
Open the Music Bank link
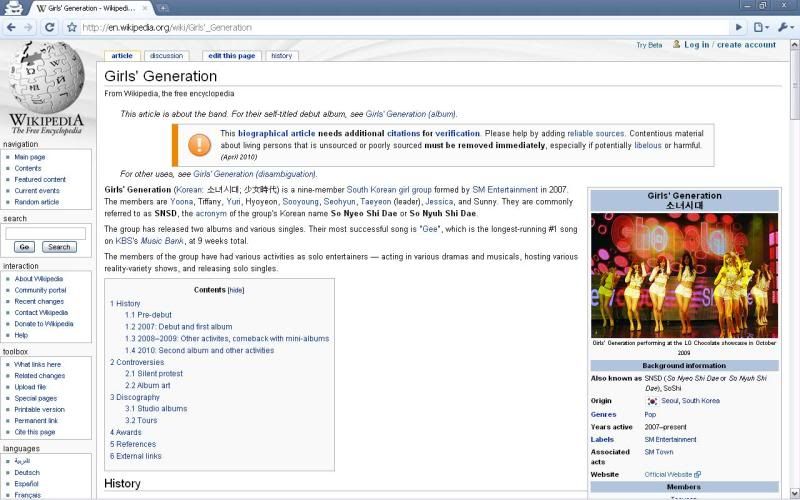click(162, 241)
